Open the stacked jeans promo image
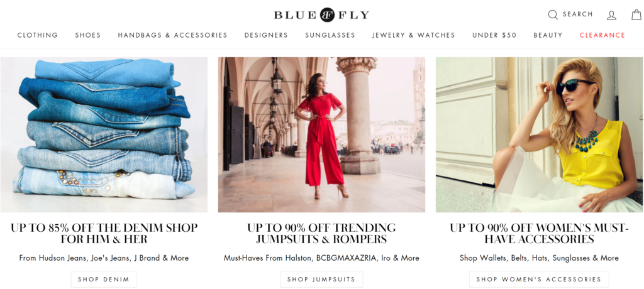 coord(104,134)
